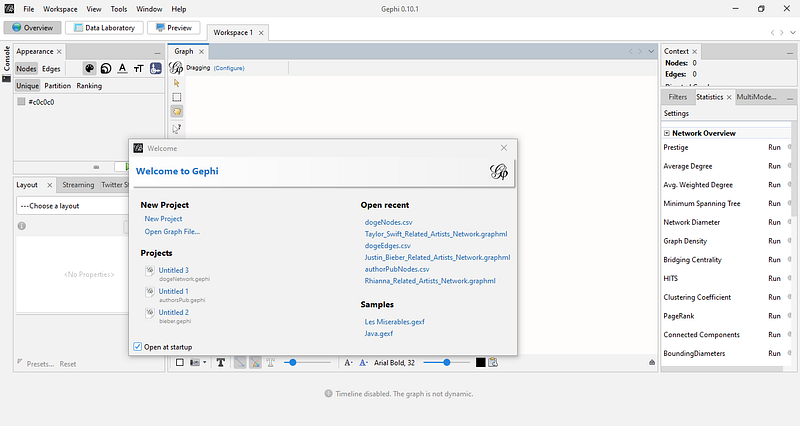Click Open Graph File link
This screenshot has width=800, height=426.
pyautogui.click(x=172, y=232)
